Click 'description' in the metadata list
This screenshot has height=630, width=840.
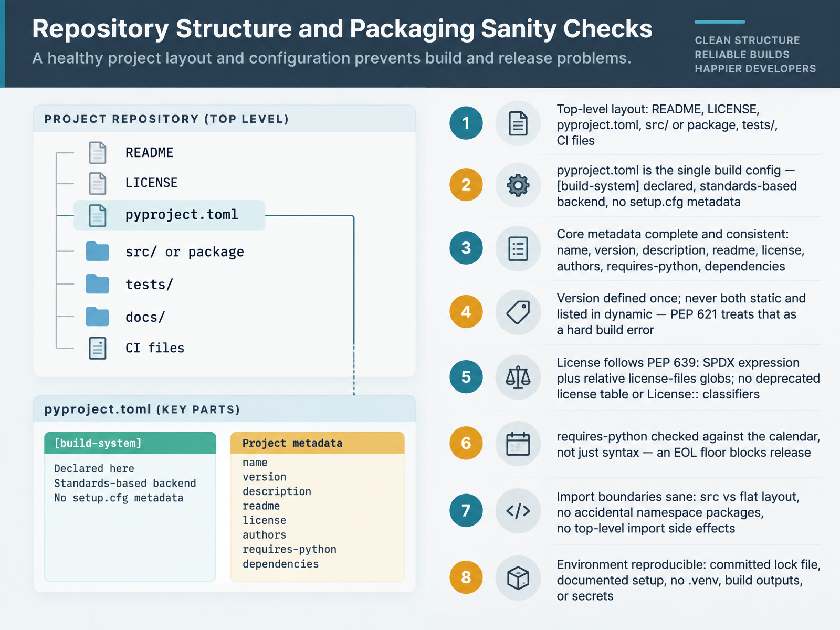[x=277, y=492]
